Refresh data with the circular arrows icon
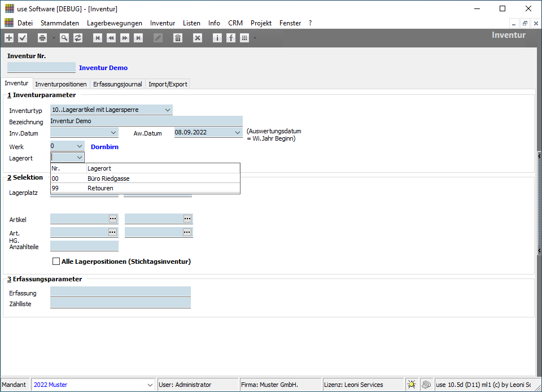542x392 pixels. (78, 38)
